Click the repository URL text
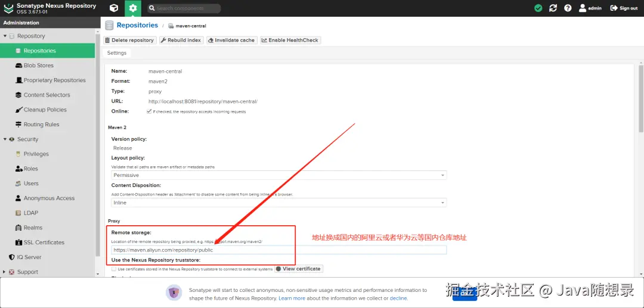644x308 pixels. [203, 101]
